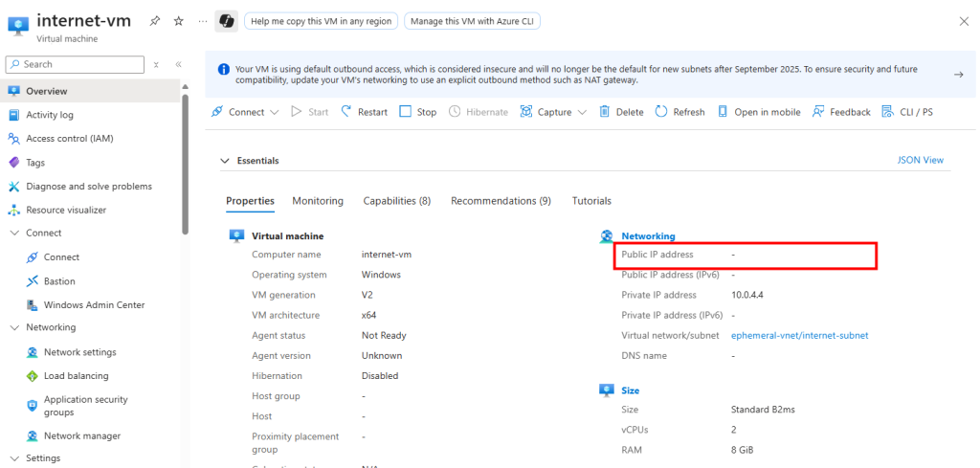
Task: Open the toolbar Connect dropdown
Action: click(x=245, y=112)
